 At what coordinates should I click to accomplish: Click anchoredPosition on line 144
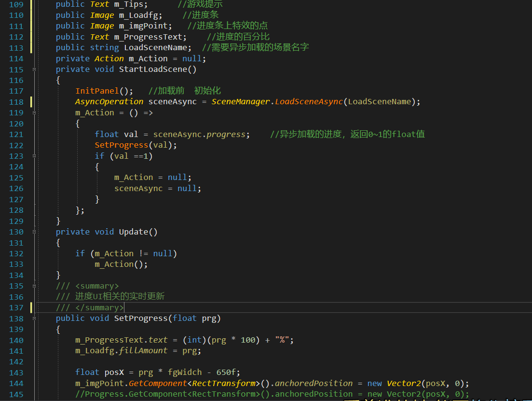[x=314, y=383]
